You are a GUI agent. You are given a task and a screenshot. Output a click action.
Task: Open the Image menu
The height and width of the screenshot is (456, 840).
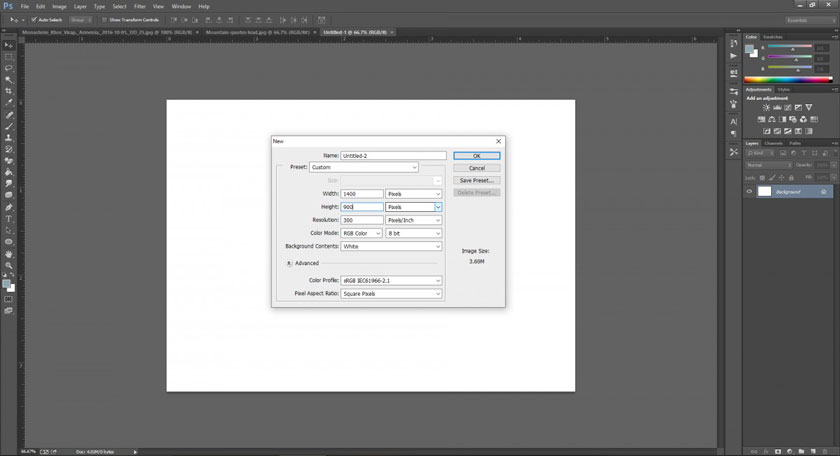click(x=59, y=6)
